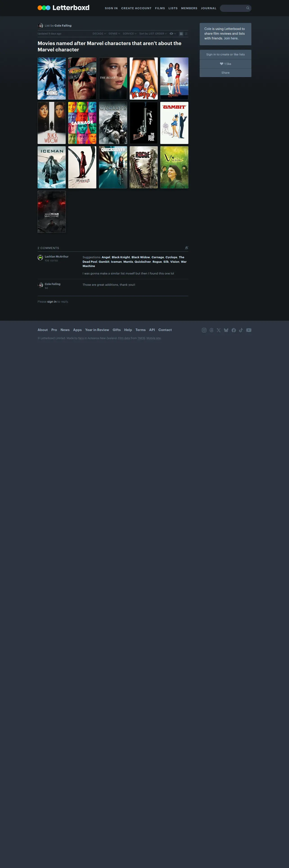
Task: Open the Nightcrawler poster
Action: tap(82, 78)
